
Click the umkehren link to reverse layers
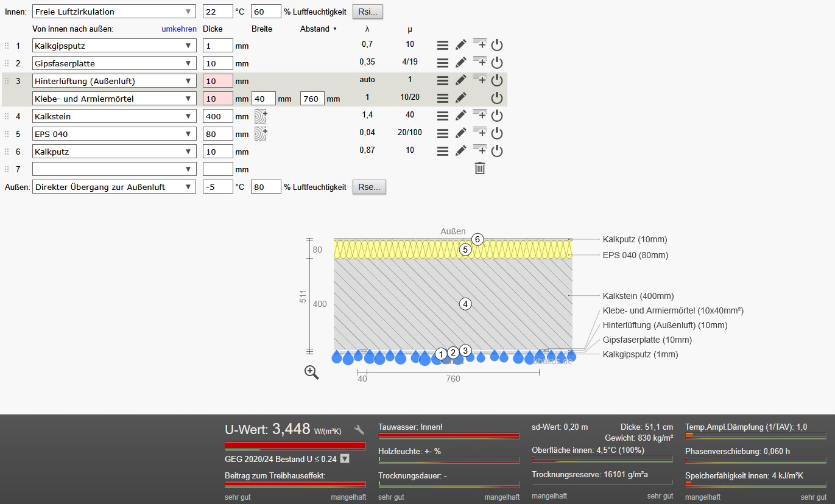pos(179,29)
